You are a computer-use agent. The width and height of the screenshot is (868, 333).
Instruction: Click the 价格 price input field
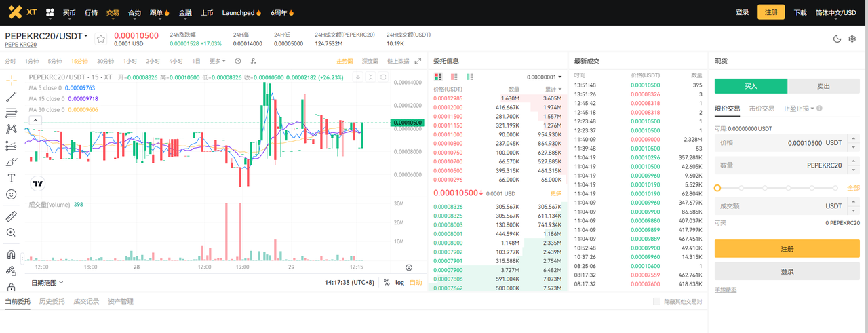pos(787,143)
